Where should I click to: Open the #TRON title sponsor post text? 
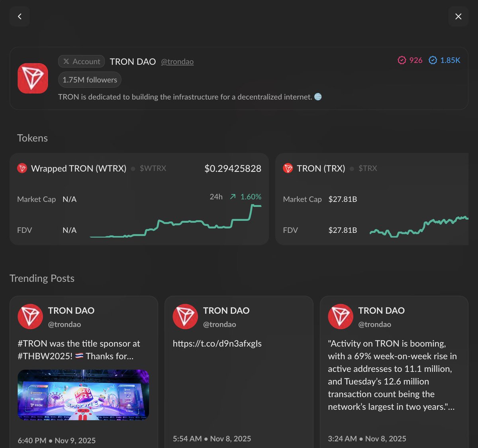[79, 350]
